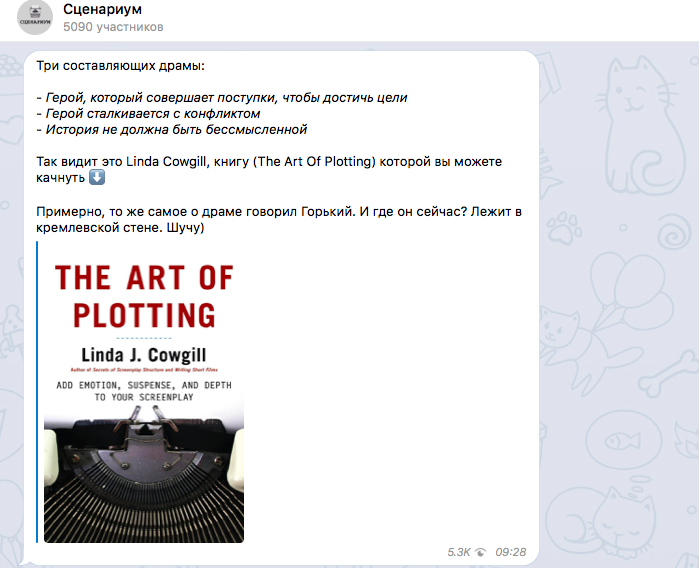This screenshot has height=568, width=699.
Task: Click the 5.3K views counter
Action: pos(458,552)
